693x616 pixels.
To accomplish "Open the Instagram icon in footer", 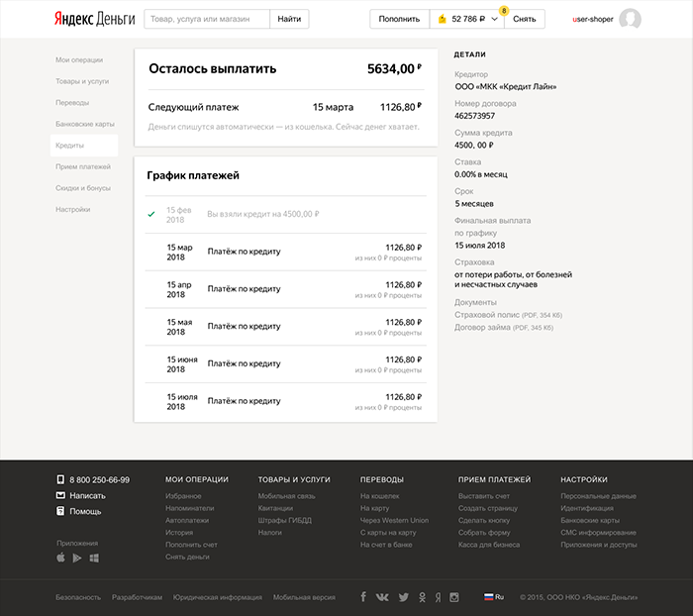I will [454, 597].
